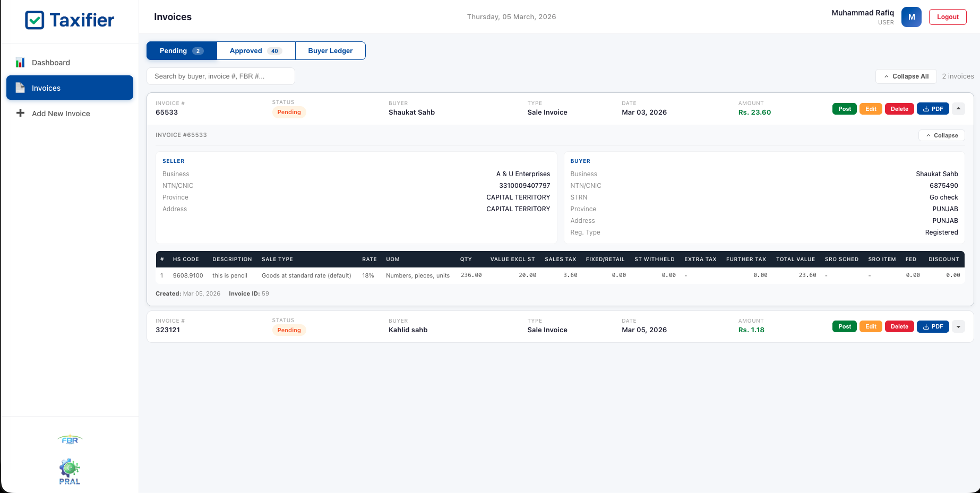Expand invoice 323121 using its chevron arrow
980x493 pixels.
958,326
